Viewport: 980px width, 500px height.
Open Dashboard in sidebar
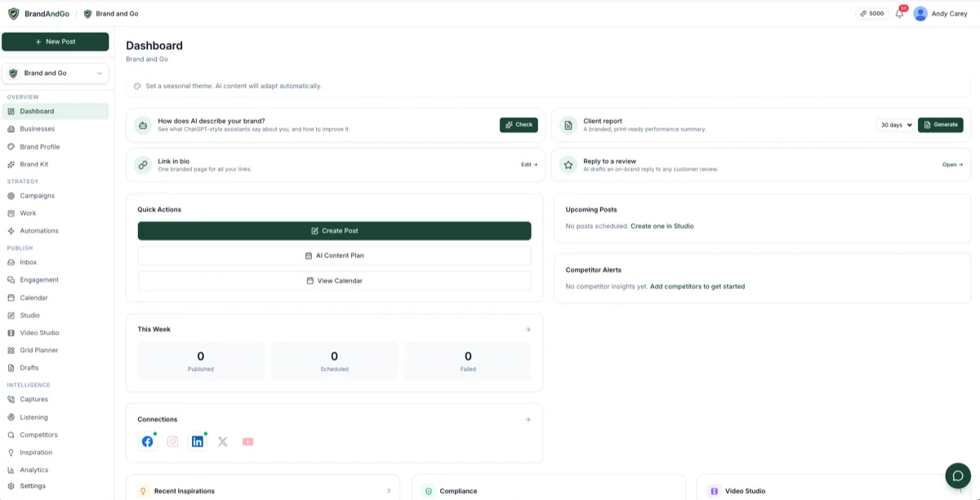pyautogui.click(x=56, y=111)
